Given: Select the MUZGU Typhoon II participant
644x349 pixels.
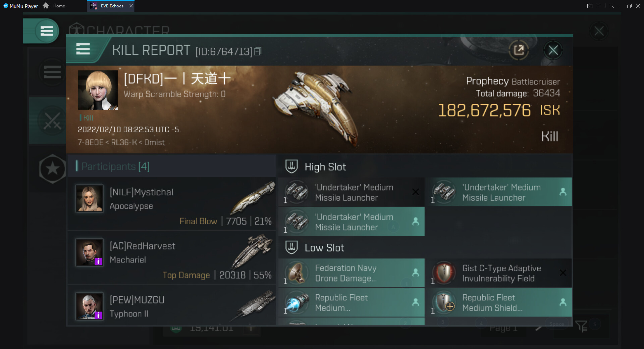Looking at the screenshot, I should [172, 306].
